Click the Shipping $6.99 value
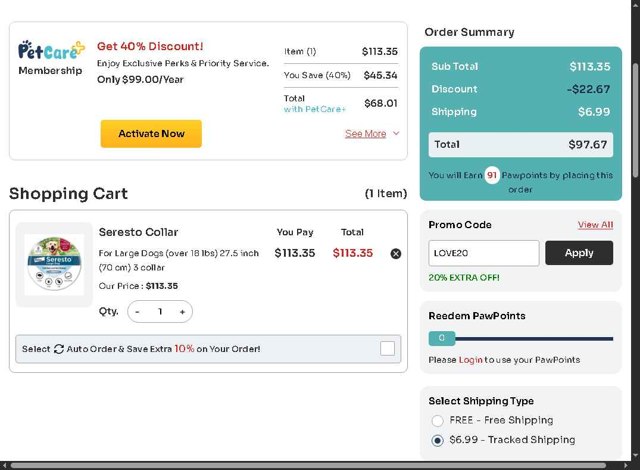Image resolution: width=640 pixels, height=470 pixels. 594,112
